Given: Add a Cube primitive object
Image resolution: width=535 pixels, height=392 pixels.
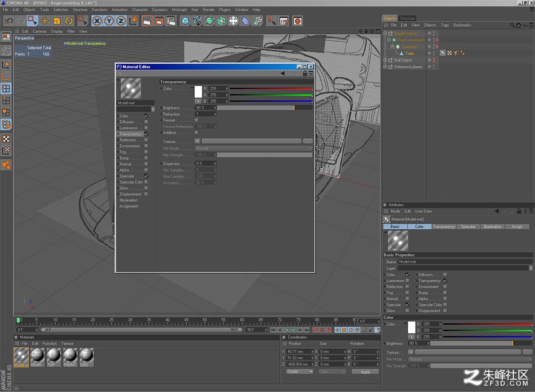Looking at the screenshot, I should (185, 21).
